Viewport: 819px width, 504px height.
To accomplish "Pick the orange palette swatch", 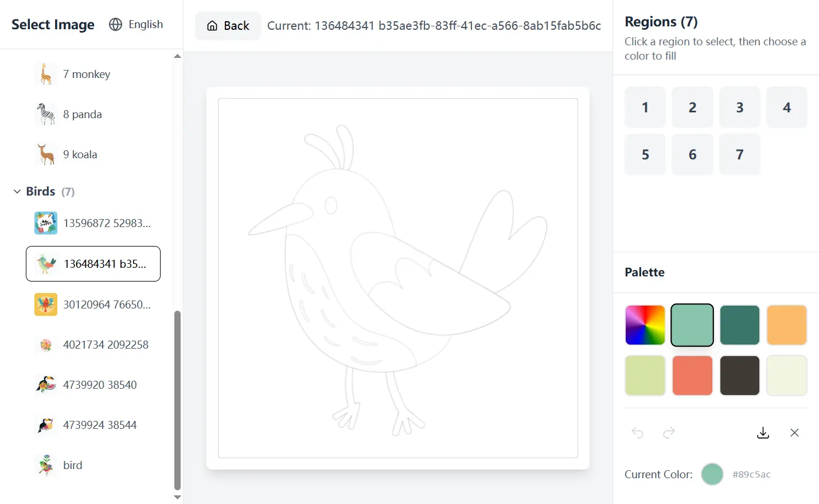I will [x=786, y=325].
